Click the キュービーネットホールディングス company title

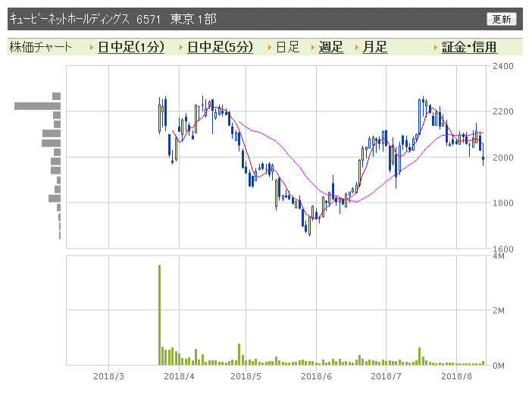pyautogui.click(x=70, y=19)
